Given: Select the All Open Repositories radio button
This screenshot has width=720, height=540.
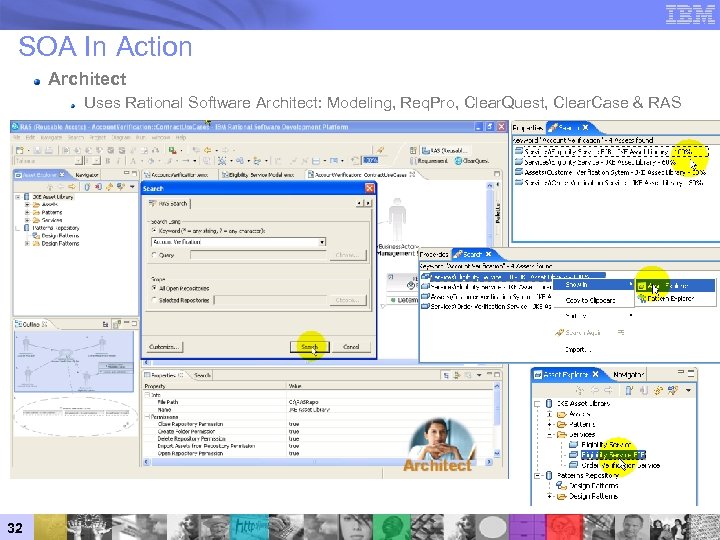Looking at the screenshot, I should [x=154, y=288].
